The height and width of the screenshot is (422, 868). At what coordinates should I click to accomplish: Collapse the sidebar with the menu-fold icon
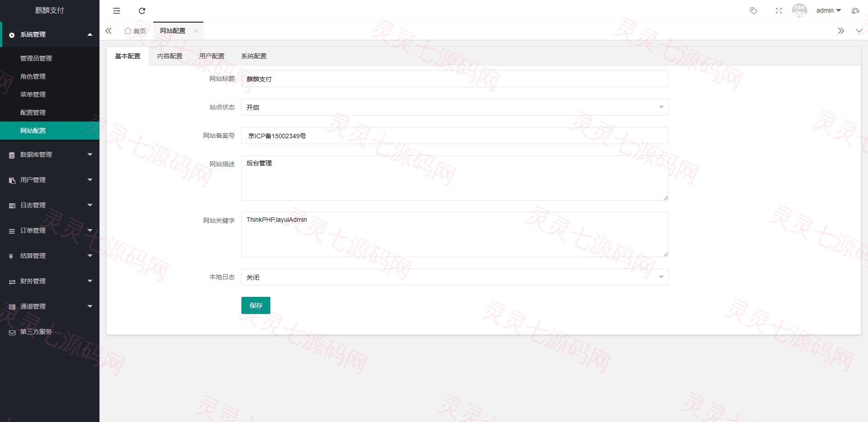tap(117, 11)
